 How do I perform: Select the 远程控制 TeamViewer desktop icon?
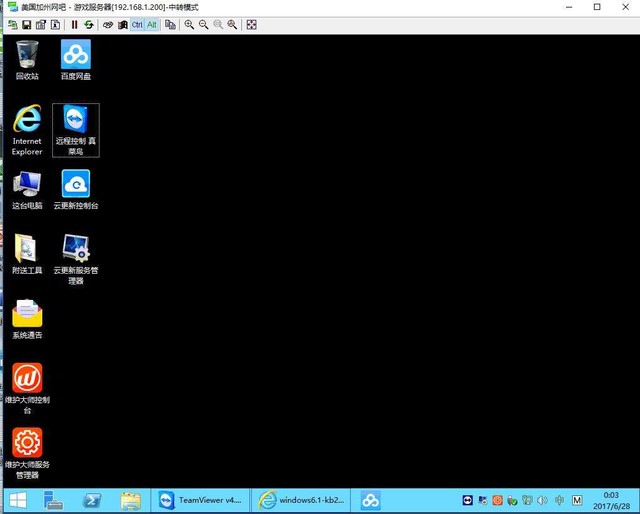click(x=76, y=130)
